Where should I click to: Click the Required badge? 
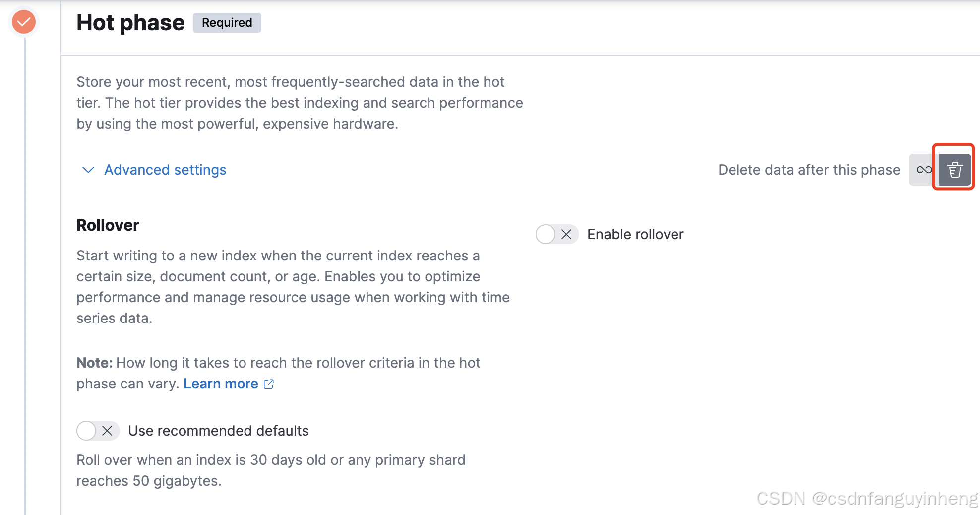tap(227, 23)
